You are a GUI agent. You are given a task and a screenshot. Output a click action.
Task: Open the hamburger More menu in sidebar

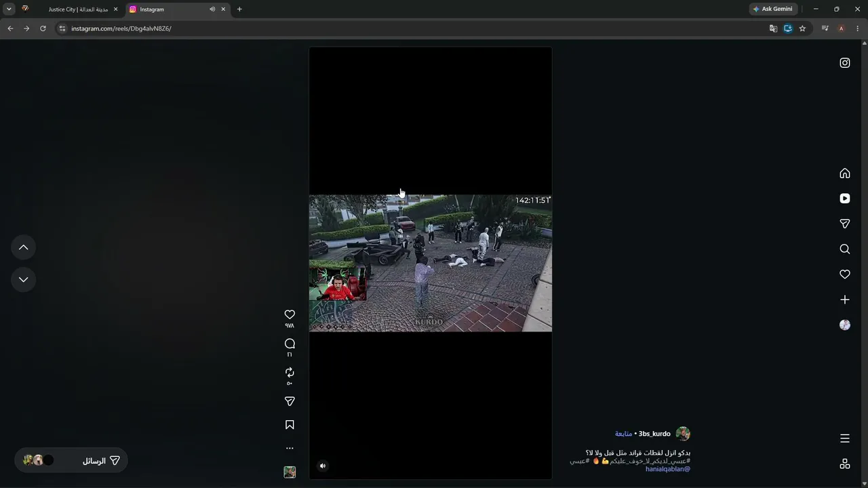844,439
